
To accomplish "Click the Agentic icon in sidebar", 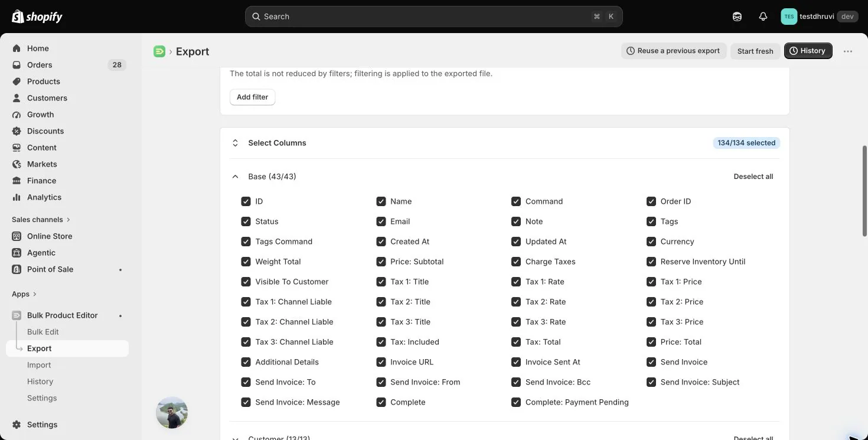I will coord(17,253).
